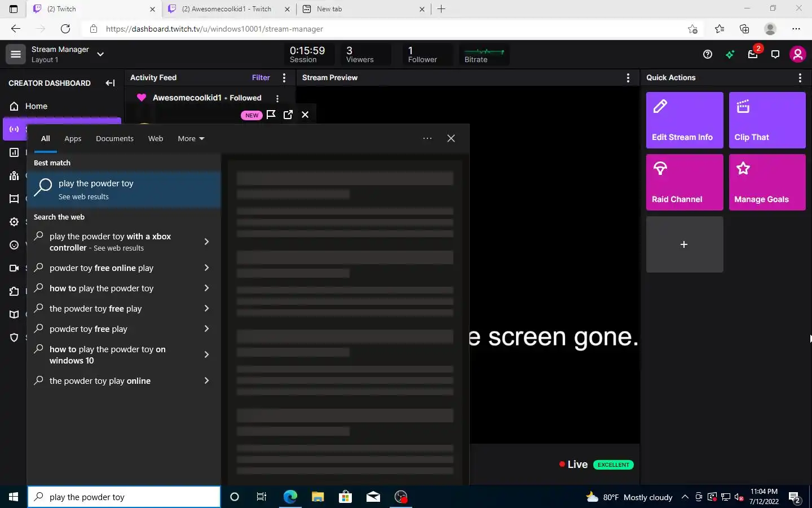Open the whispers chat bubble icon
The height and width of the screenshot is (508, 812).
point(775,54)
